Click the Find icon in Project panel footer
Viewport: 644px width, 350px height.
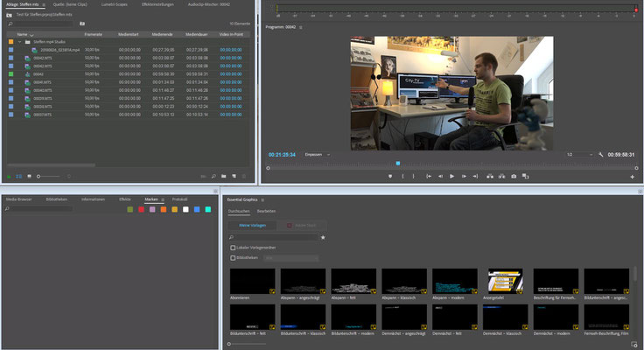click(213, 176)
